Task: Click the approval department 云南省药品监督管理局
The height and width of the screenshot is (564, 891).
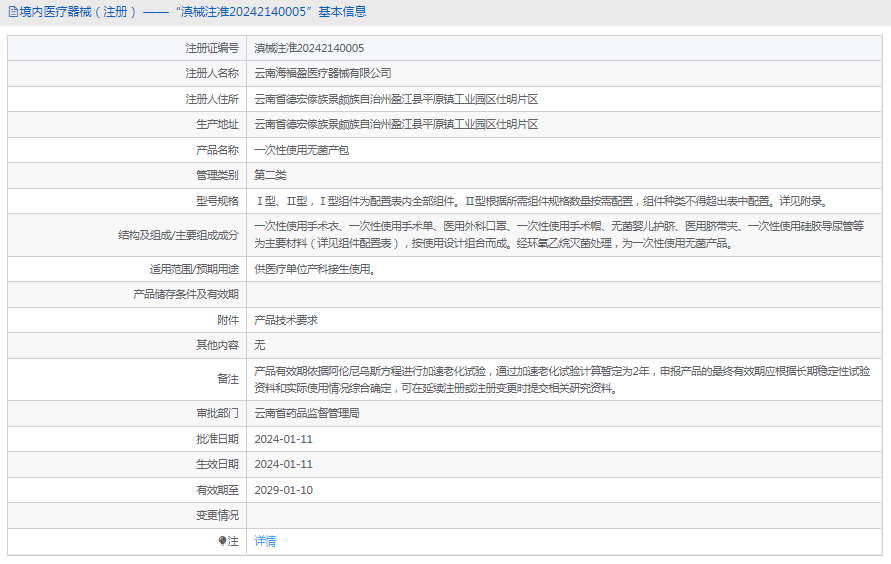Action: pos(306,413)
